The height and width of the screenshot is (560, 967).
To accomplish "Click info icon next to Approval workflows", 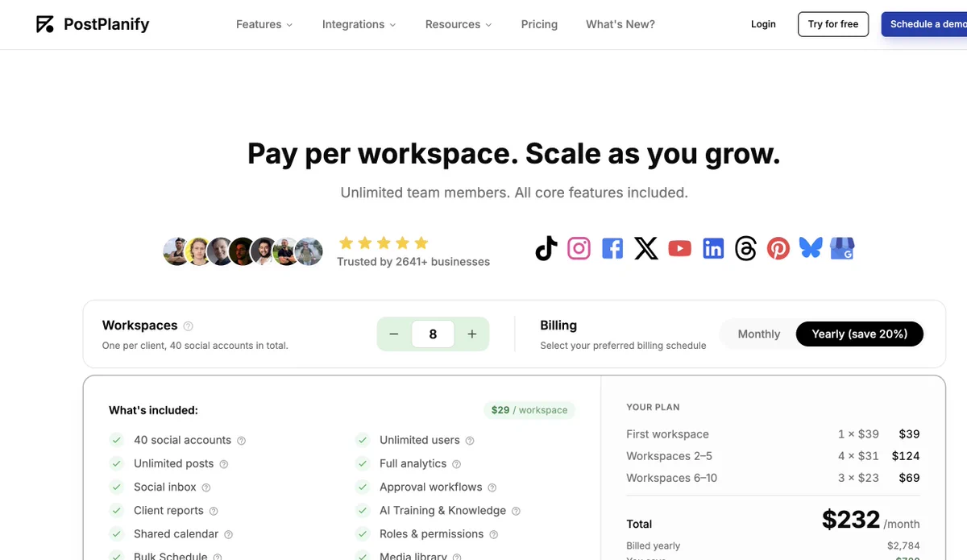I will (492, 487).
